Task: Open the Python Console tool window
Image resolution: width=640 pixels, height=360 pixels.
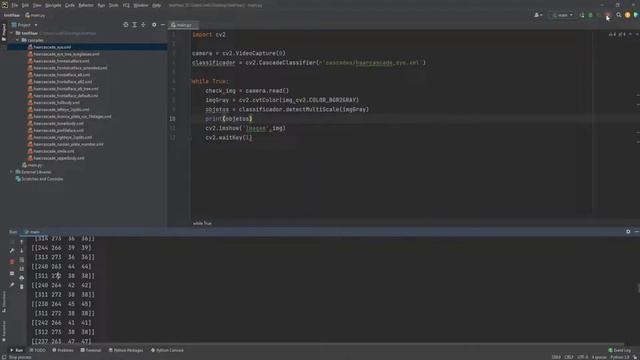Action: tap(167, 350)
